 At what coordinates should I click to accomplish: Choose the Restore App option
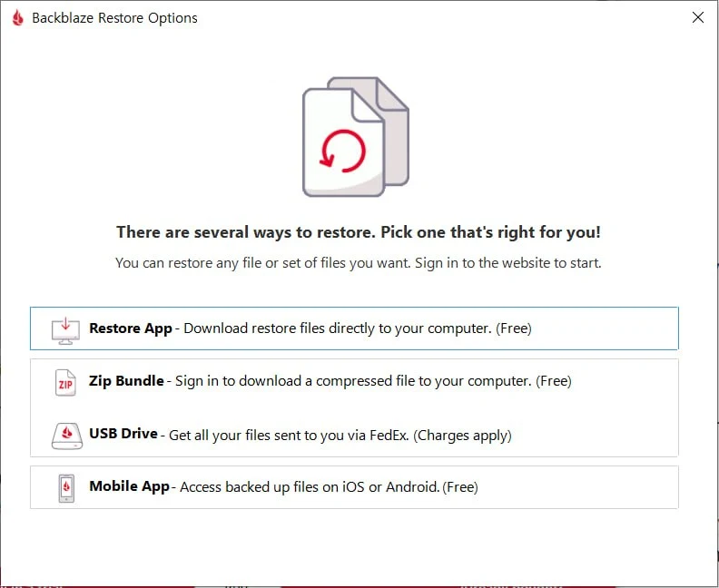coord(354,328)
